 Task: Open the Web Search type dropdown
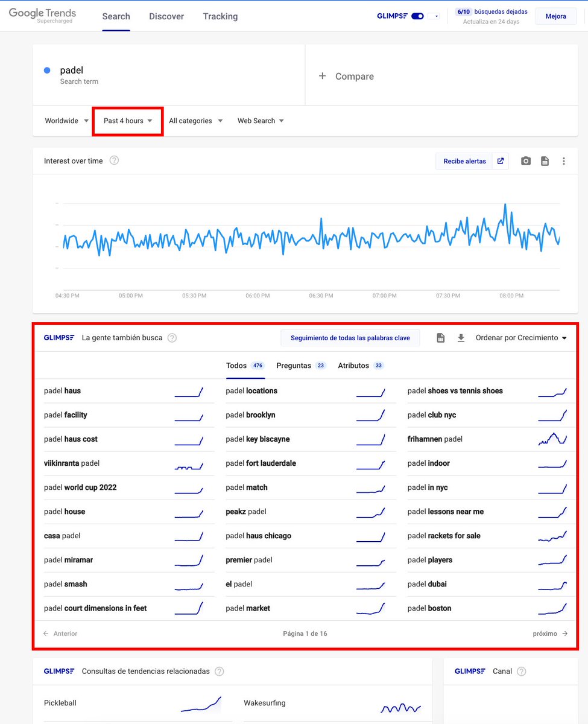pos(261,121)
